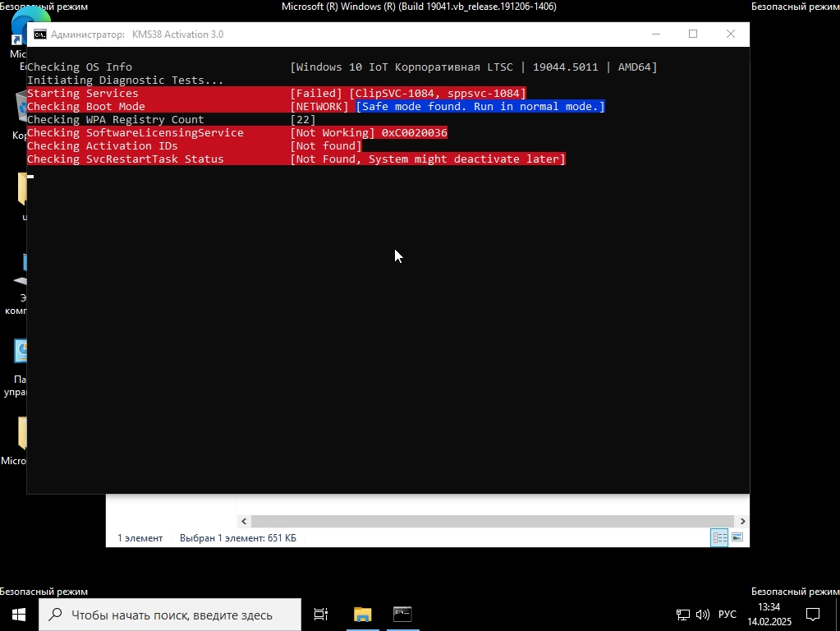Click the Explorer horizontal scrollbar thumb
Image resolution: width=840 pixels, height=631 pixels.
pyautogui.click(x=493, y=521)
